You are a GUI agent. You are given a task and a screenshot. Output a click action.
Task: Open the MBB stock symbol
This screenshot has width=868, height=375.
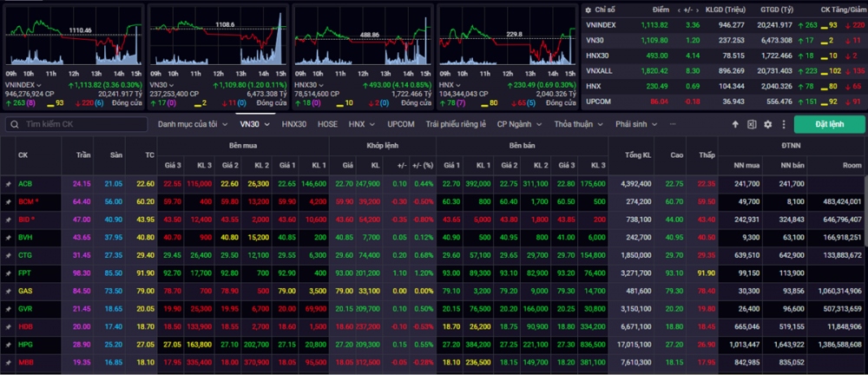[x=25, y=362]
